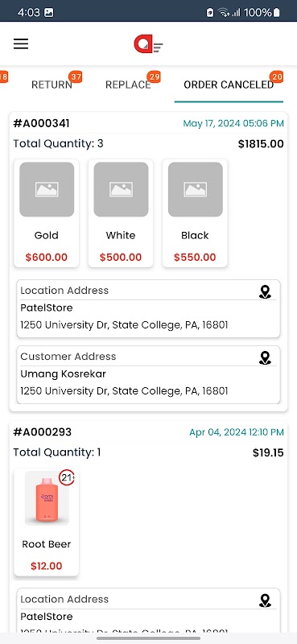The image size is (297, 644).
Task: Select the ORDER CANCELED tab
Action: [x=229, y=85]
